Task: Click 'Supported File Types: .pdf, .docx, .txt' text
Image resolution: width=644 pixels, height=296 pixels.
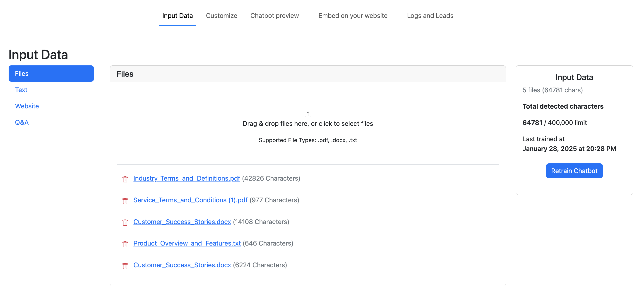Action: [x=308, y=140]
